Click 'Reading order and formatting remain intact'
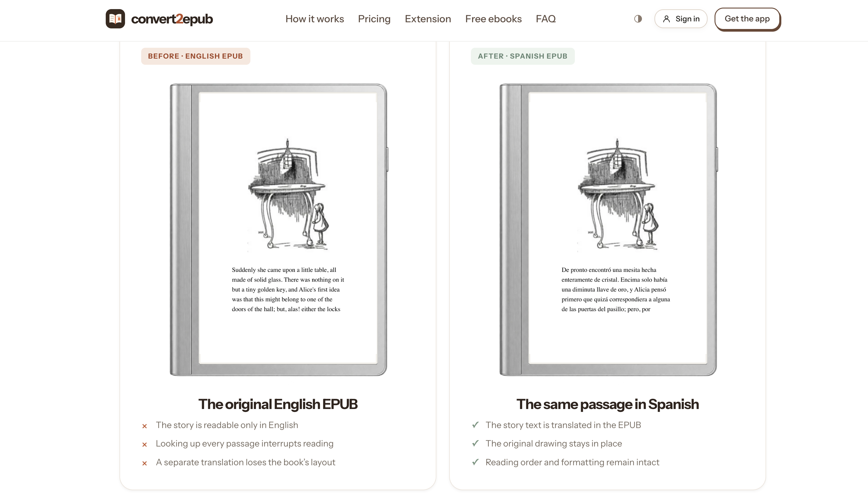Viewport: 868px width, 501px height. coord(572,462)
